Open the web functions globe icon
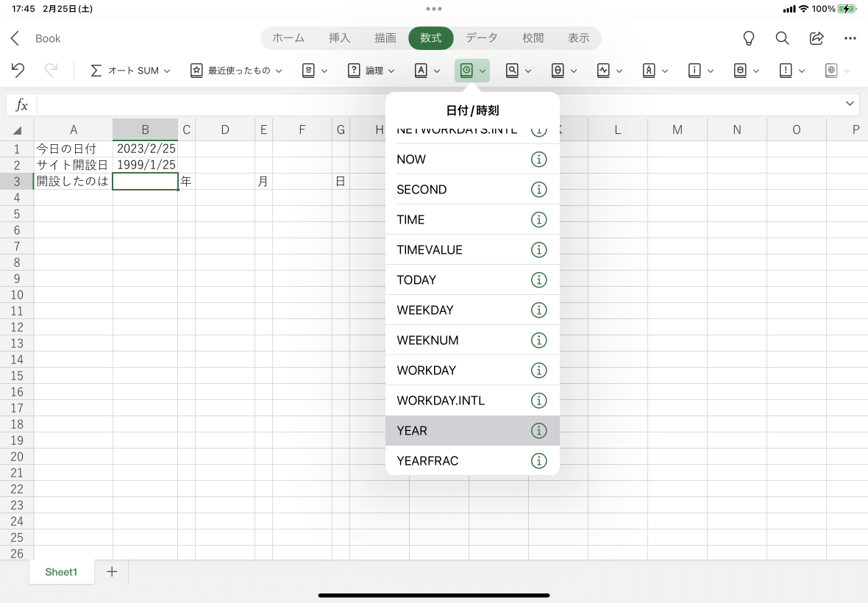868x603 pixels. pyautogui.click(x=831, y=71)
